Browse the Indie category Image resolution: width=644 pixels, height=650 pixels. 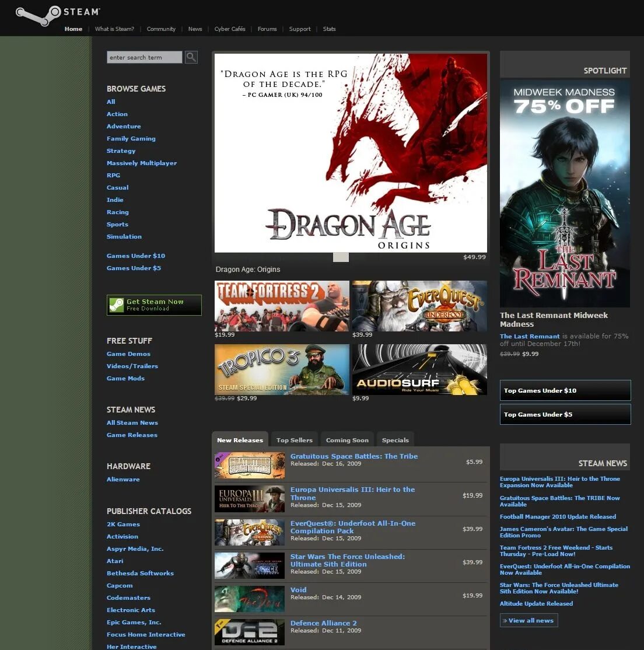115,200
